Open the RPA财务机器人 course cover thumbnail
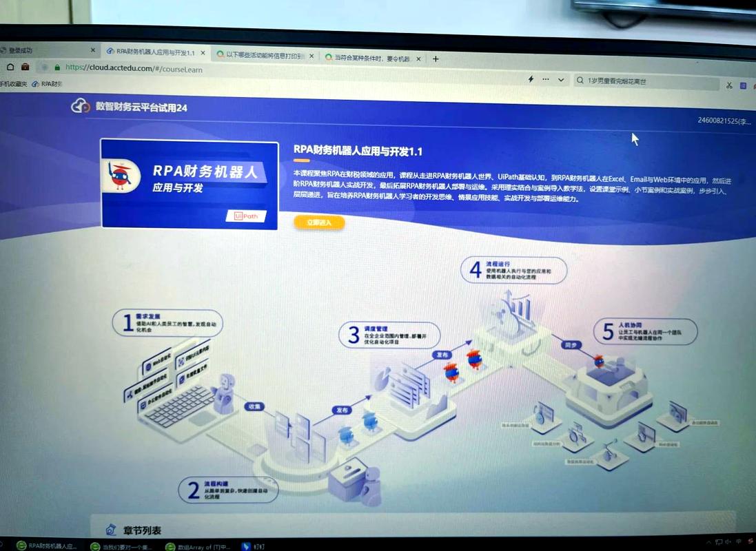 click(x=190, y=184)
